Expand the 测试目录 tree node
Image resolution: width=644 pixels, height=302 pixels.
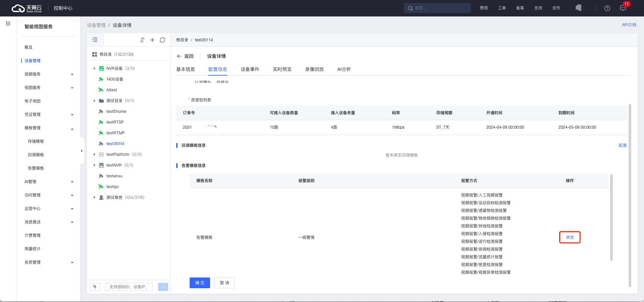point(94,101)
